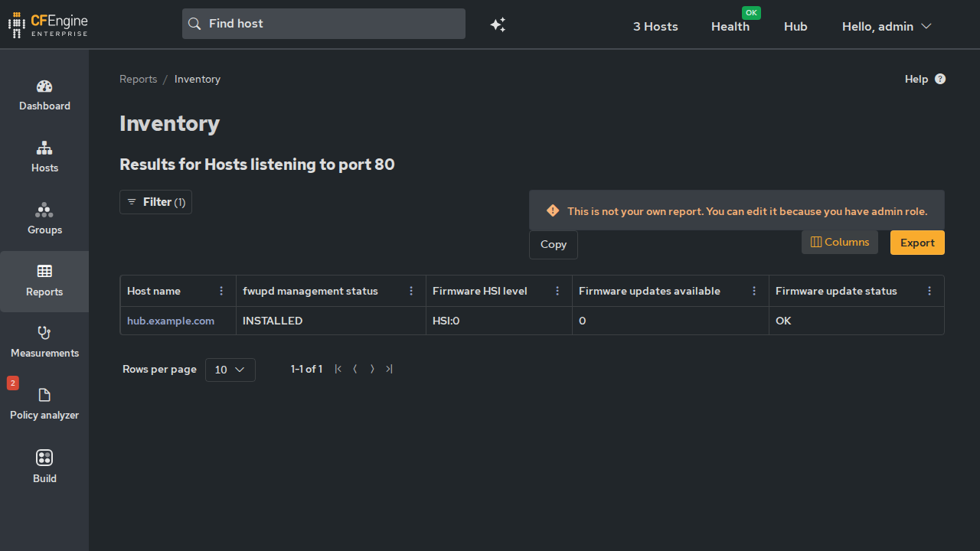Click the CFEngine Enterprise logo
This screenshot has width=980, height=551.
47,24
